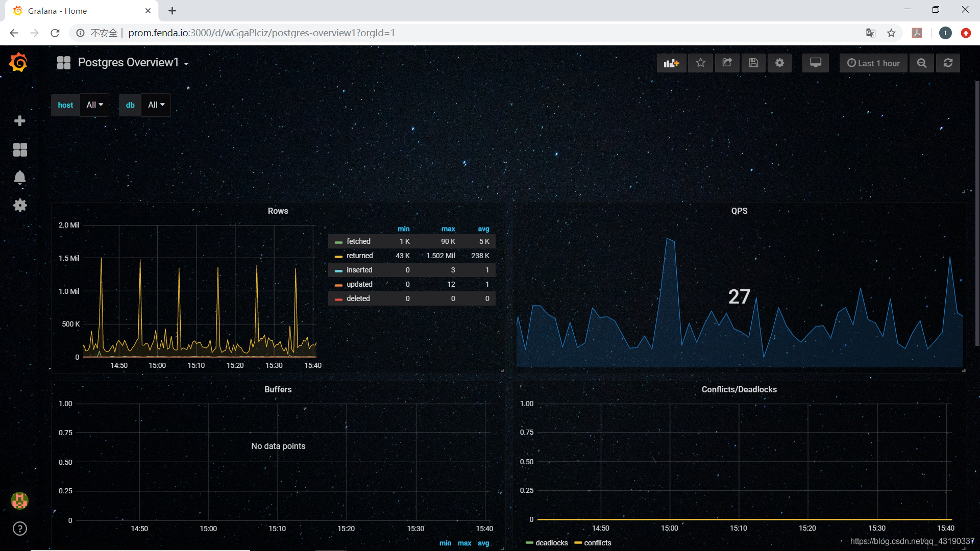Toggle the inserted series in Rows legend
The width and height of the screenshot is (980, 551).
point(359,270)
